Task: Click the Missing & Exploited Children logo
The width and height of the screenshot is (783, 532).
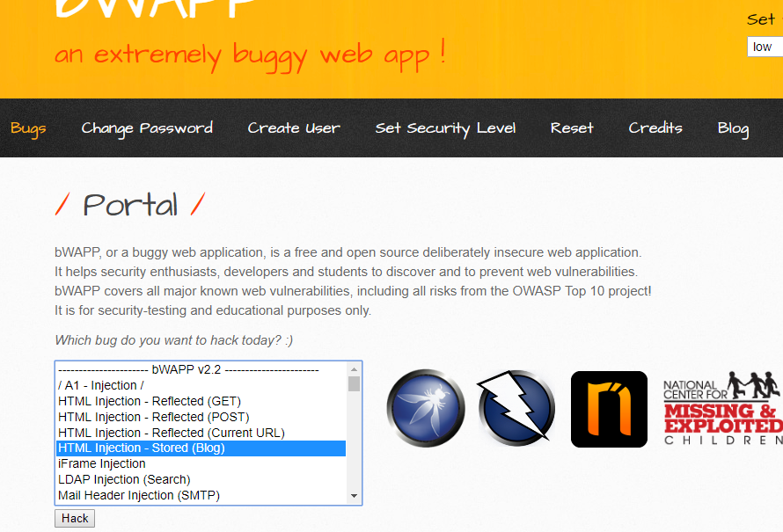Action: (x=721, y=409)
